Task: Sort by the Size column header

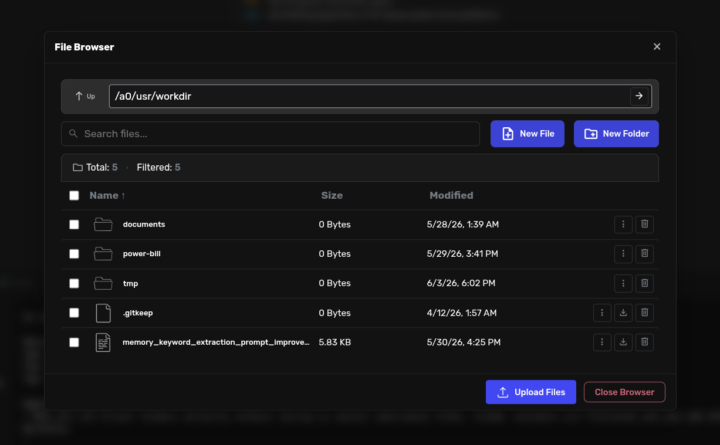Action: point(332,196)
